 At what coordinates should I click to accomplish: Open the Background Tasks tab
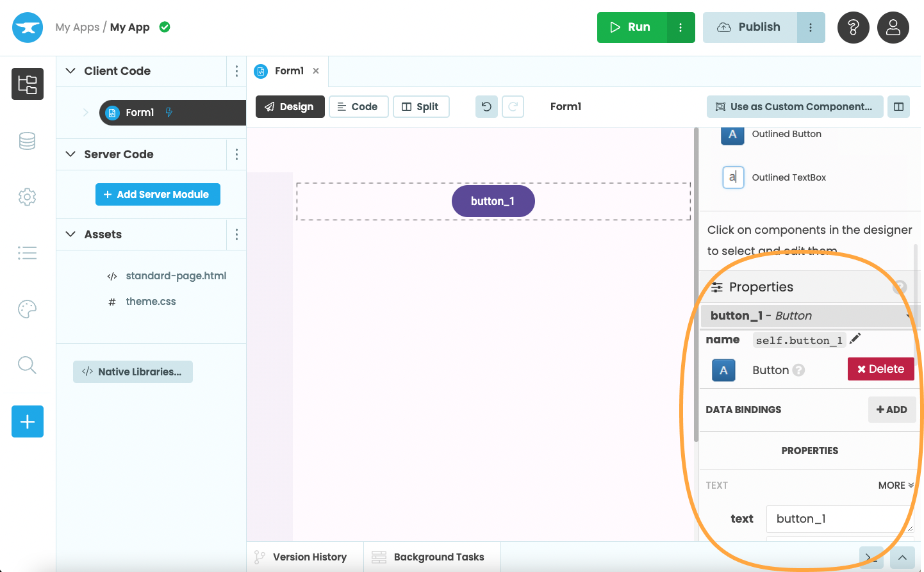(429, 557)
